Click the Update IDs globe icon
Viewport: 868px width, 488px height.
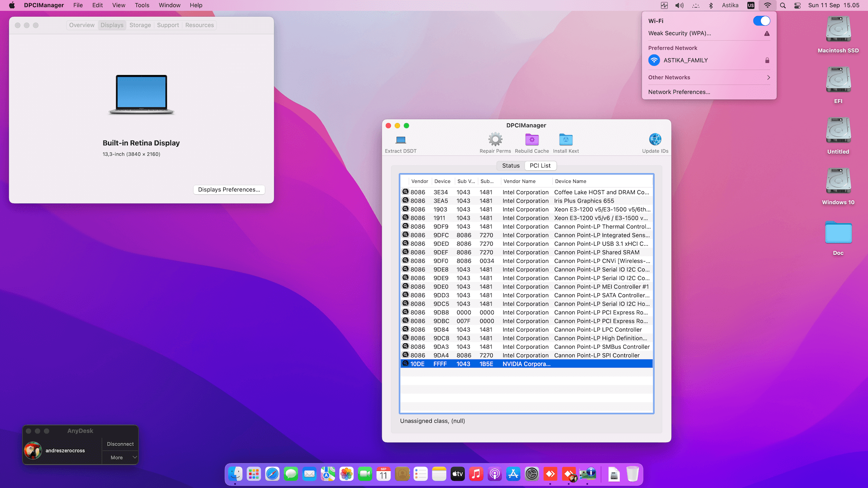pos(655,140)
